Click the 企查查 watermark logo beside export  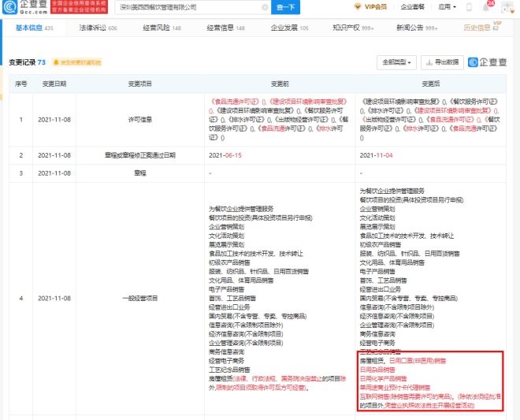point(488,61)
